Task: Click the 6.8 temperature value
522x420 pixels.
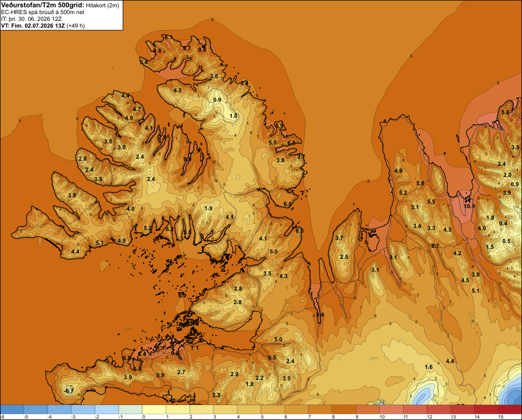Action: (x=127, y=358)
